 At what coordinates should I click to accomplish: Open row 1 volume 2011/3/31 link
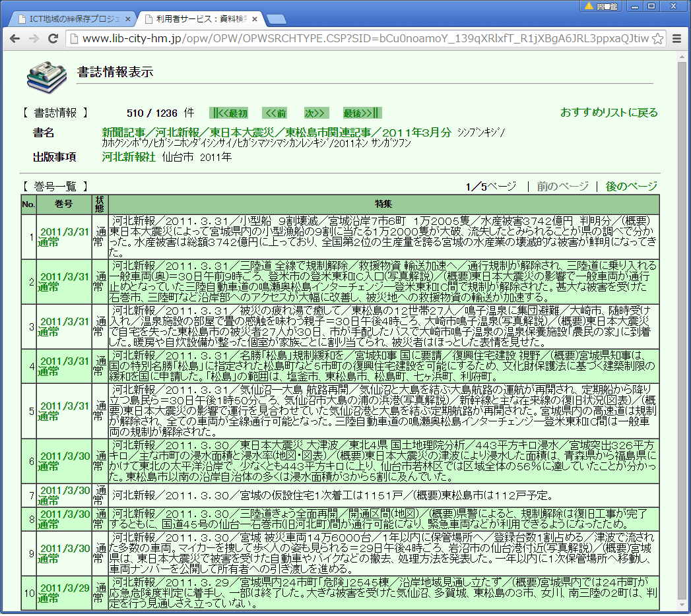[x=63, y=231]
